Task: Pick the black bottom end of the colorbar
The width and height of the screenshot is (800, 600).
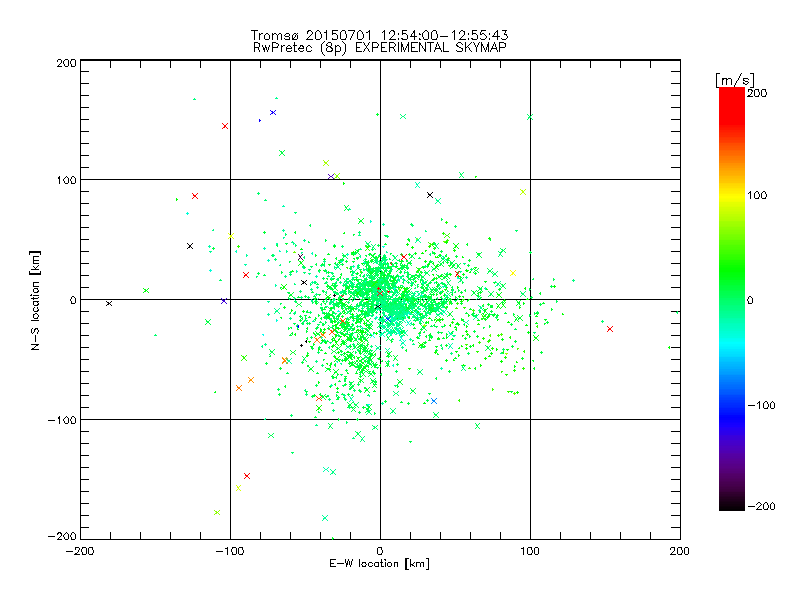Action: pos(732,504)
